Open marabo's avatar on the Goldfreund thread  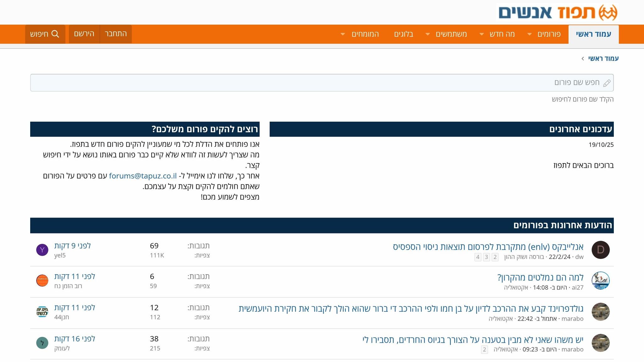(x=600, y=312)
